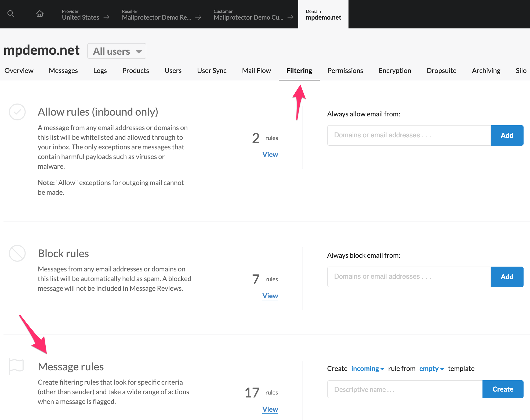
Task: Go to the home icon
Action: pos(40,14)
